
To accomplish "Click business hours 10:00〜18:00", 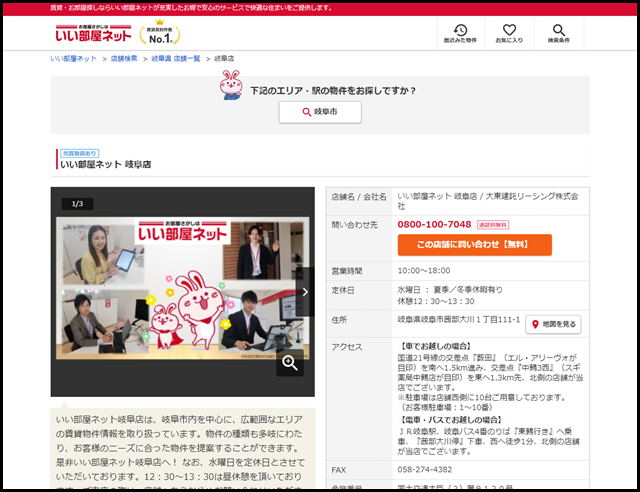I will (x=424, y=271).
